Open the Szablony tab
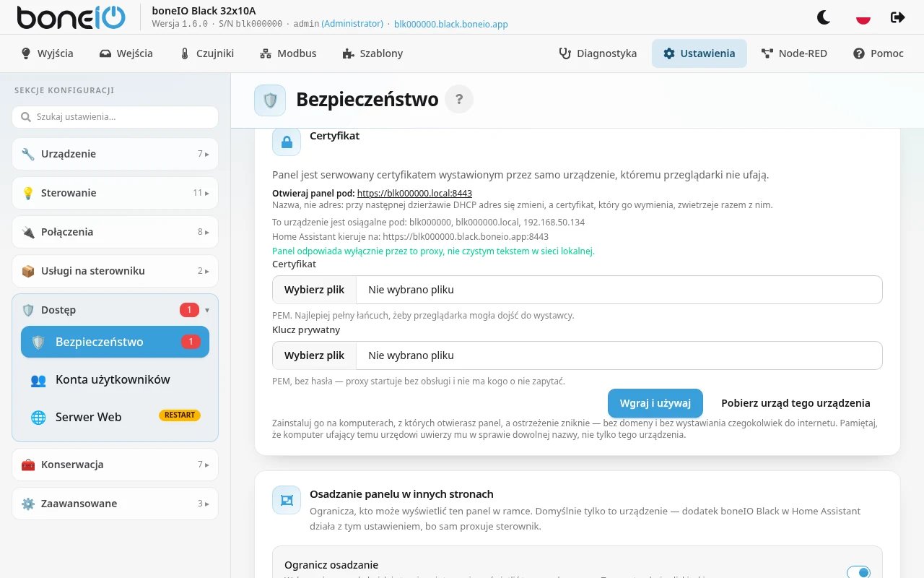This screenshot has width=924, height=578. [x=372, y=53]
